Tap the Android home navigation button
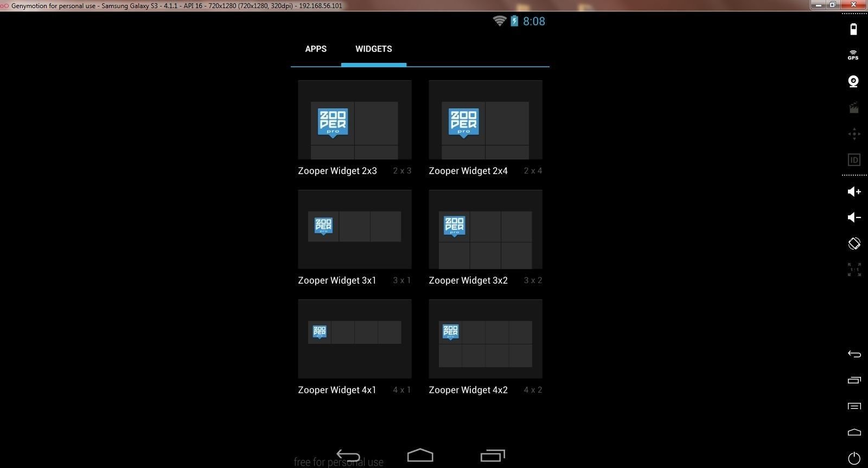Screen dimensions: 868x468 (420, 455)
